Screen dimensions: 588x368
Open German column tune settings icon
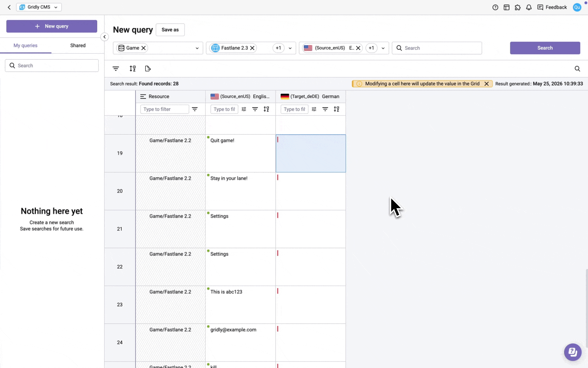click(x=314, y=109)
